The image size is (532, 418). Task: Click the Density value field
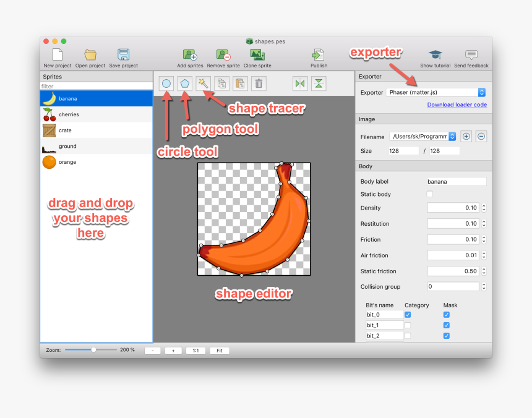point(453,208)
